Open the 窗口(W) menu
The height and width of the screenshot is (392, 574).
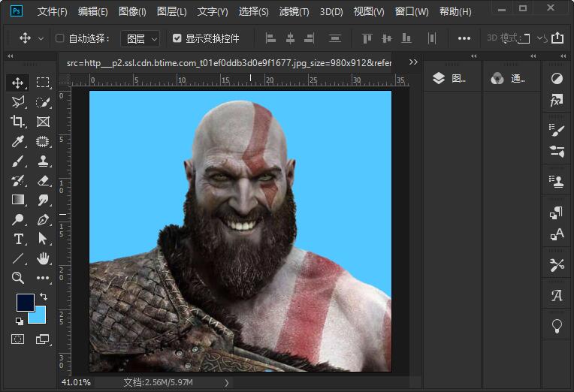click(412, 12)
